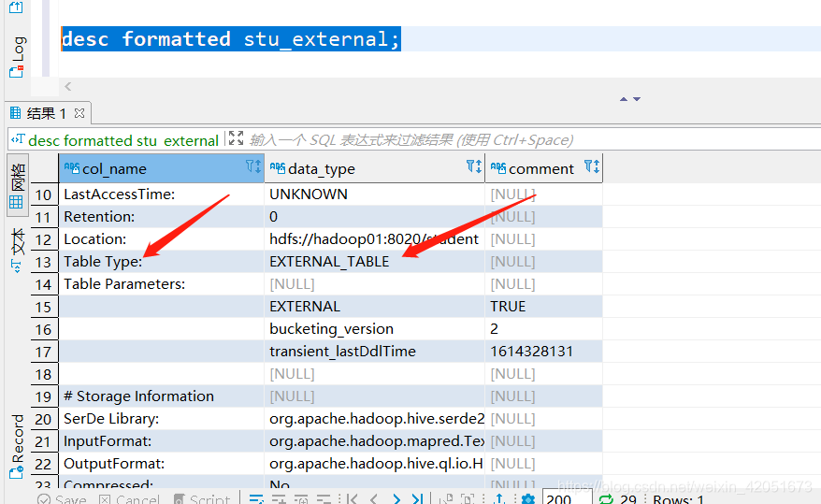This screenshot has height=504, width=821.
Task: Click the editor's left scroll arrow
Action: [x=67, y=86]
